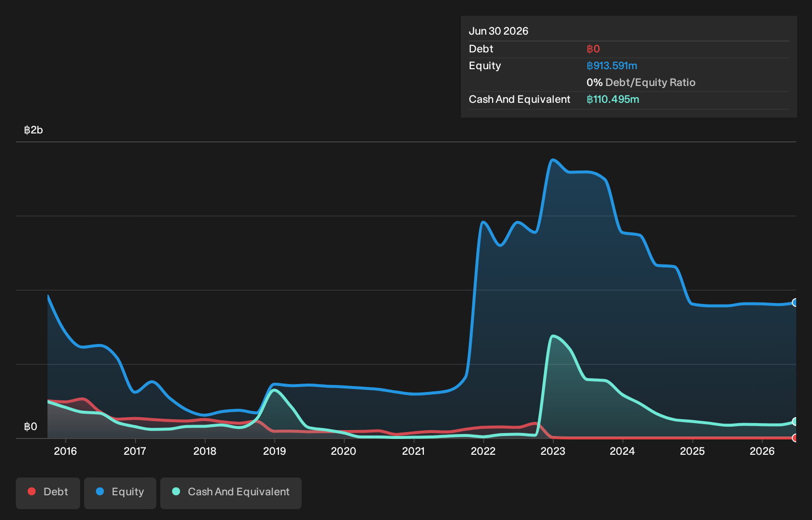Click the ฿0 debt value in tooltip
The height and width of the screenshot is (520, 812).
point(593,49)
